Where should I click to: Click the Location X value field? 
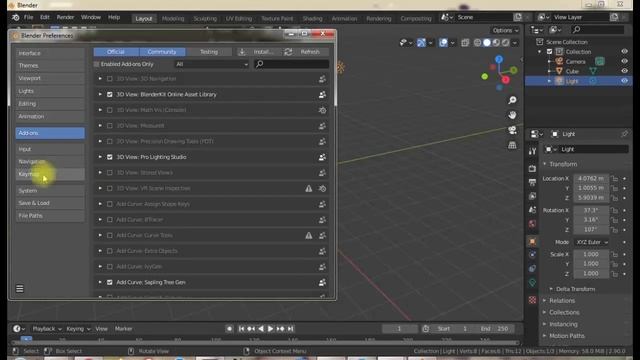tap(591, 179)
